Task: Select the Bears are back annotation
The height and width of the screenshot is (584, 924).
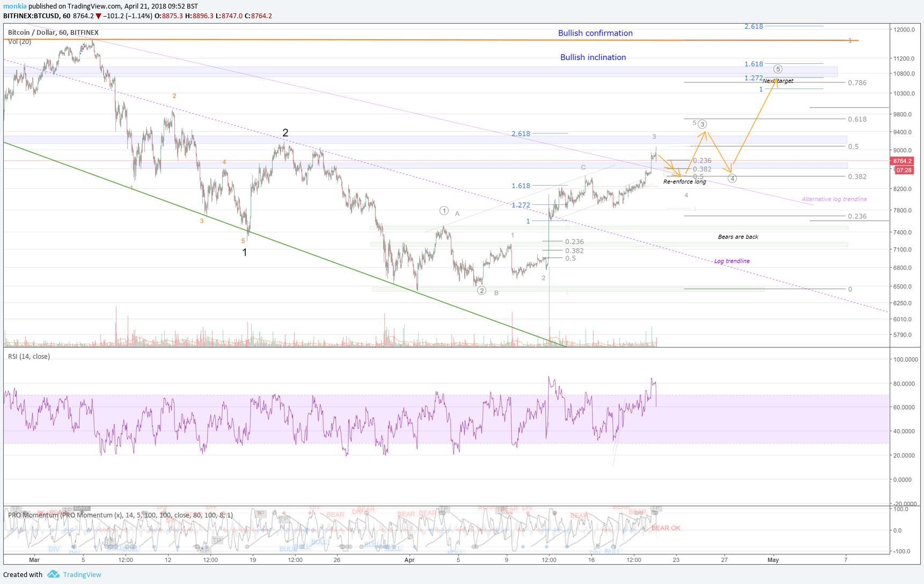Action: [738, 236]
